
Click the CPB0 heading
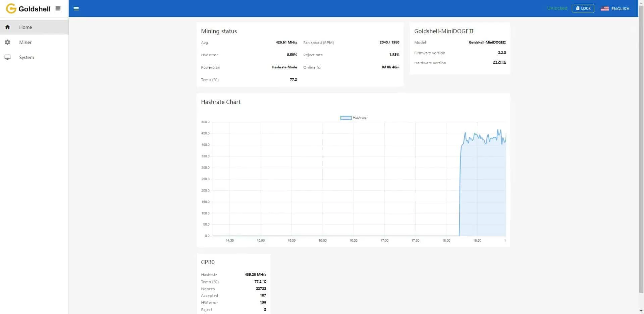tap(208, 262)
